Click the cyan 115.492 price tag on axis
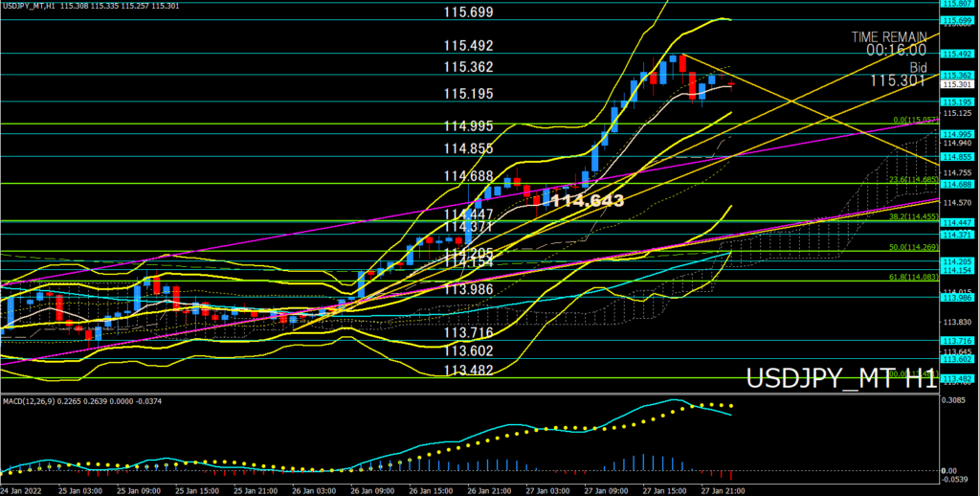This screenshot has width=980, height=496. pyautogui.click(x=957, y=54)
